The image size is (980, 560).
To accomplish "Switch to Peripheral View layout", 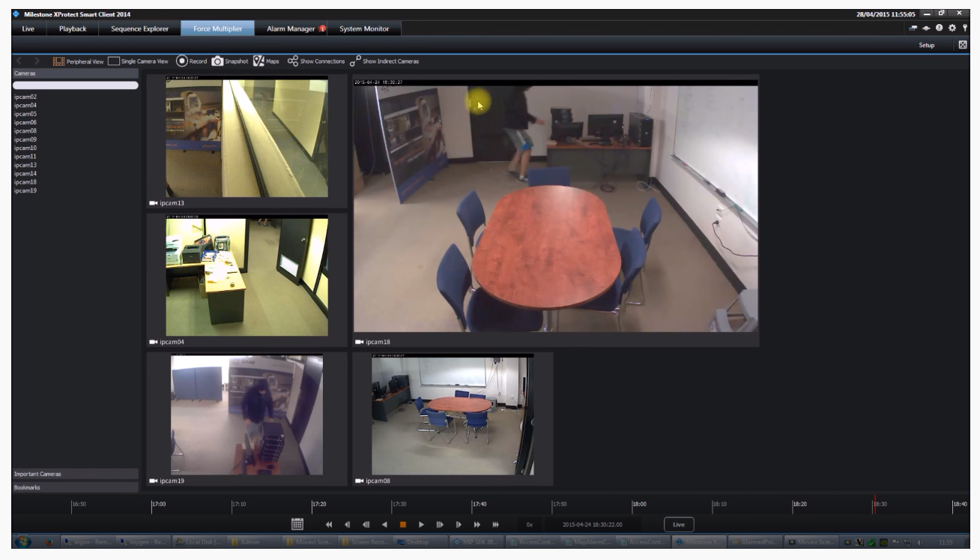I will (58, 61).
